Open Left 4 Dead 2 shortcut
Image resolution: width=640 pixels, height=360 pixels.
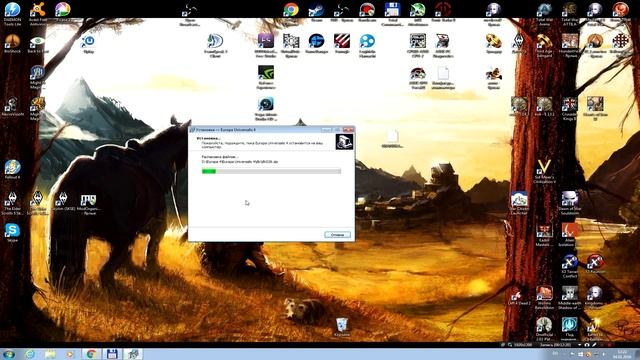click(x=519, y=297)
